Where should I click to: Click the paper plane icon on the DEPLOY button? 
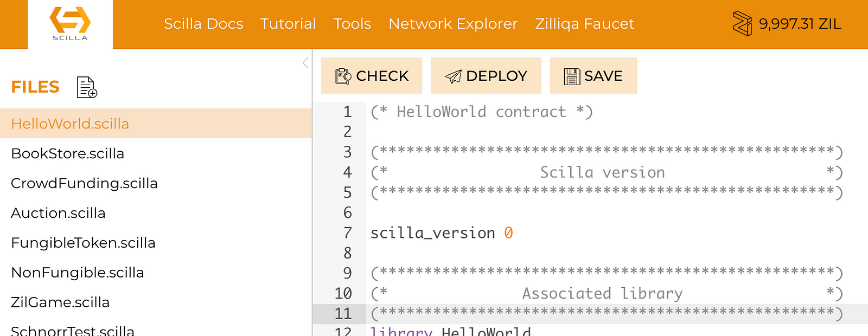tap(453, 76)
